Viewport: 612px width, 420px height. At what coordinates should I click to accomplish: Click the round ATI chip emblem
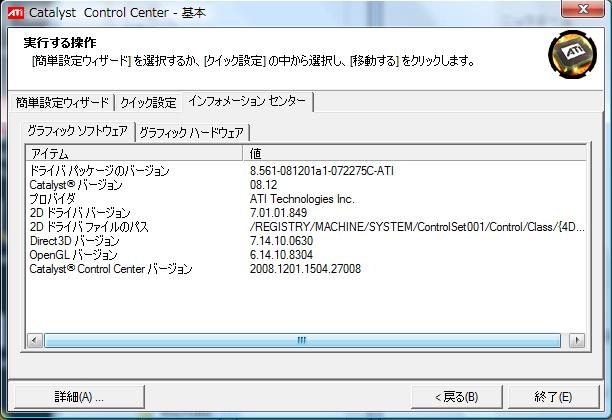(572, 54)
